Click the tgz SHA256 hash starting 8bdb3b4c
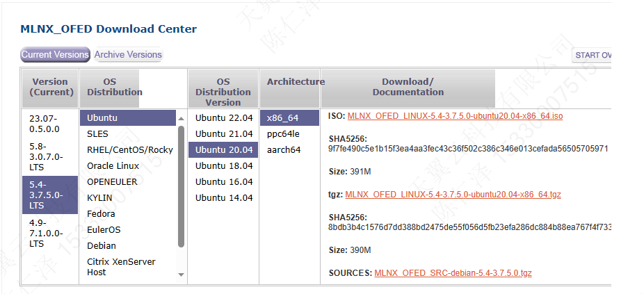 tap(470, 227)
